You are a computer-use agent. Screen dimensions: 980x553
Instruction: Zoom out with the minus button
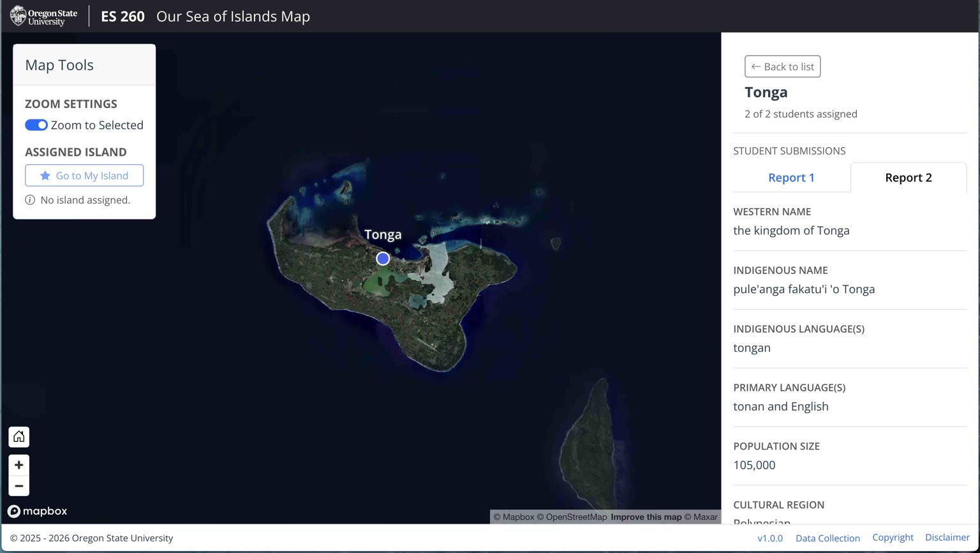tap(19, 486)
